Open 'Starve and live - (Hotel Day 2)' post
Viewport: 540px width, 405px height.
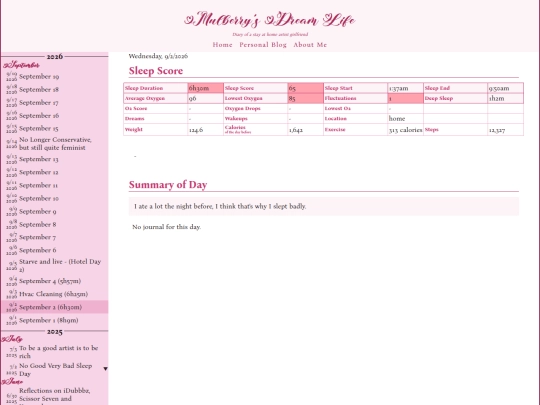coord(60,266)
